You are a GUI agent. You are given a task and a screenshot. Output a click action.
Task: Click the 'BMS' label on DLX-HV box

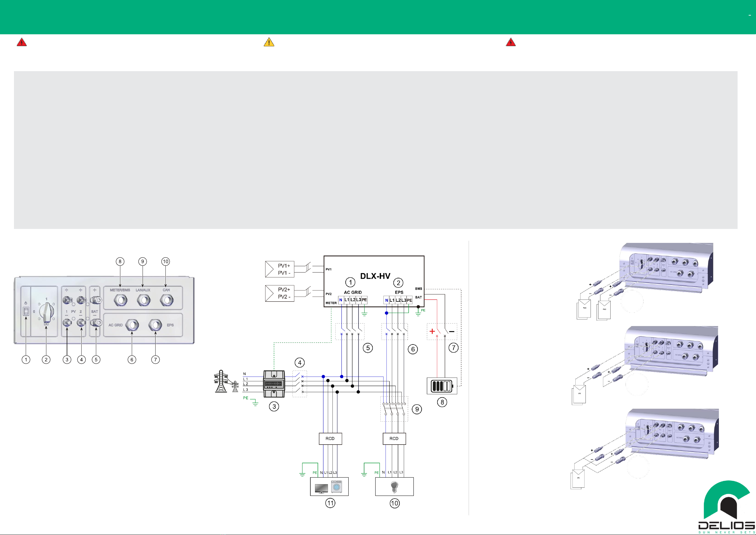(x=418, y=289)
